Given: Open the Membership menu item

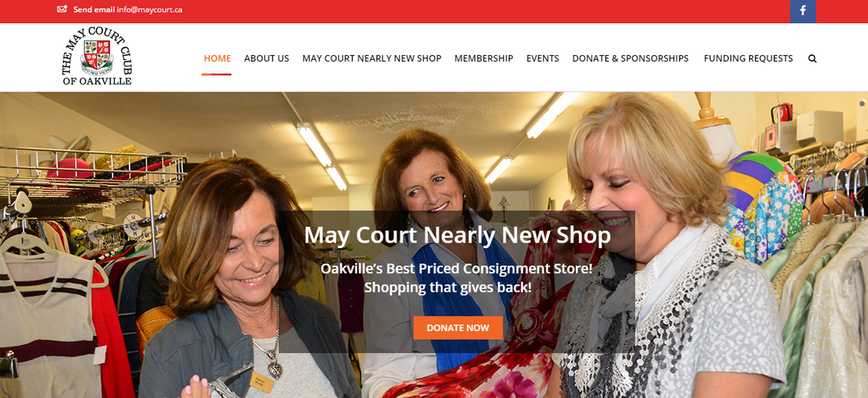Looking at the screenshot, I should (484, 58).
